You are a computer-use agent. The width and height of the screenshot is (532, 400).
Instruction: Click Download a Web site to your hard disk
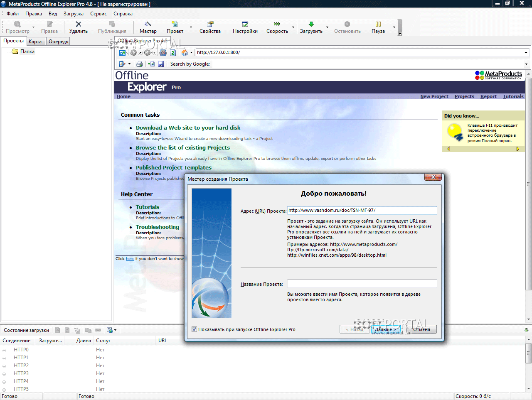tap(188, 128)
